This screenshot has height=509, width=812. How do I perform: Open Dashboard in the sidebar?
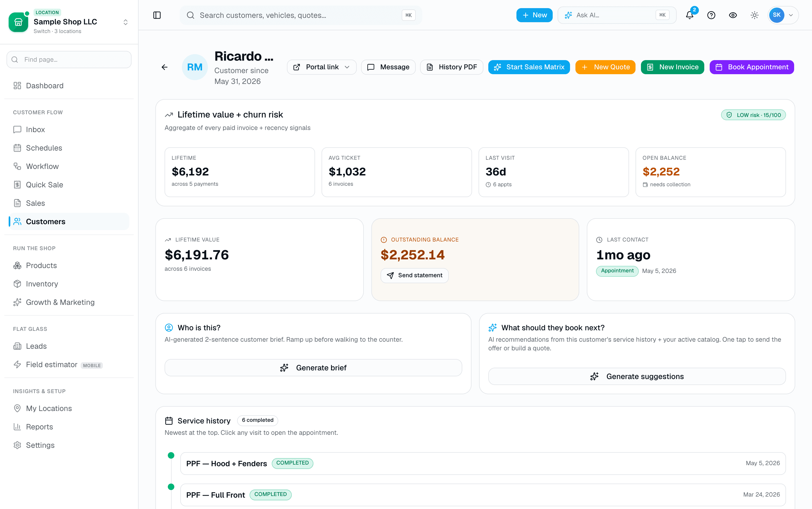69,86
